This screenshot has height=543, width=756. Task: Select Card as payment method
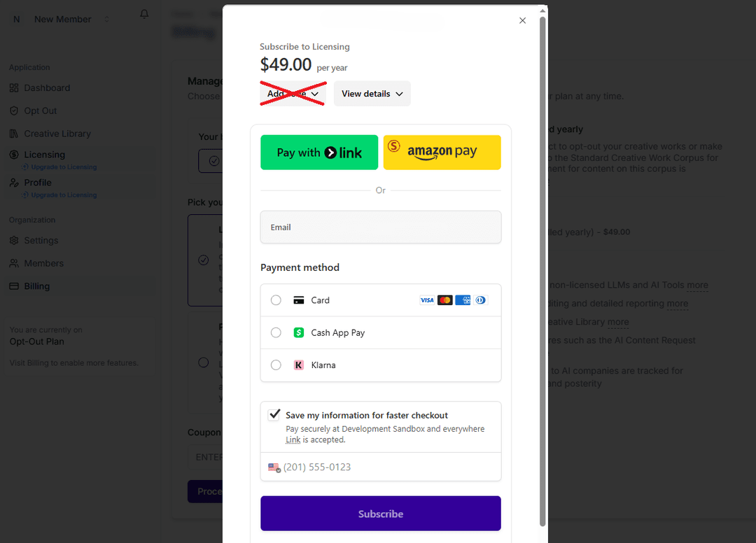coord(276,299)
